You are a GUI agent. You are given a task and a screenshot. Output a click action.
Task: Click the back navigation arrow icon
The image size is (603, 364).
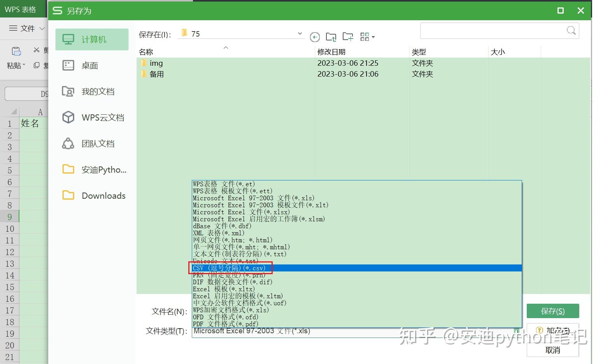315,37
